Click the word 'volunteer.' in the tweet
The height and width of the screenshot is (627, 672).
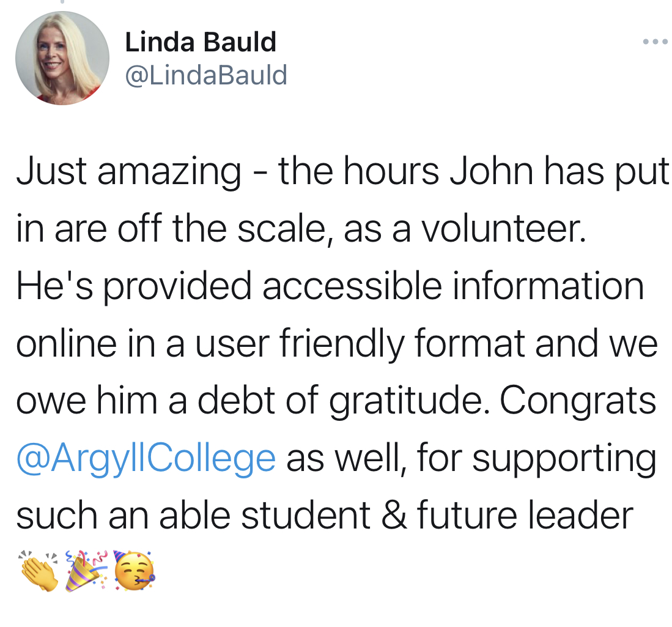tap(503, 229)
